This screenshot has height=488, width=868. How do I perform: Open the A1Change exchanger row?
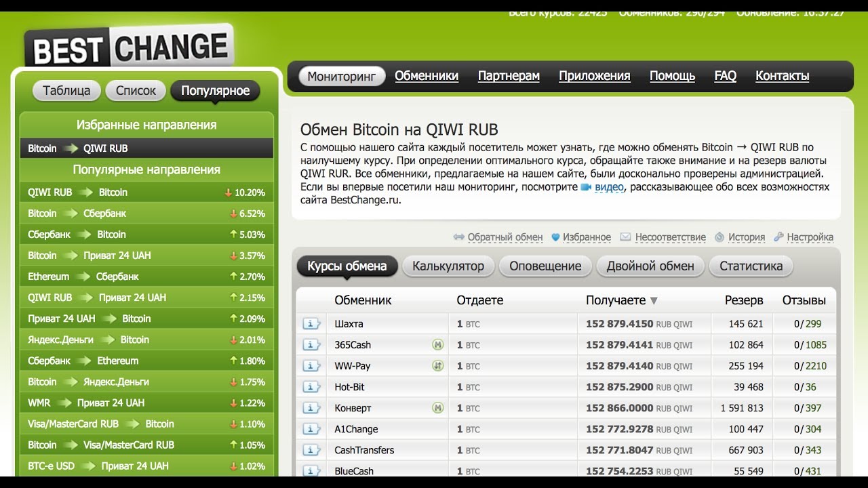click(566, 429)
